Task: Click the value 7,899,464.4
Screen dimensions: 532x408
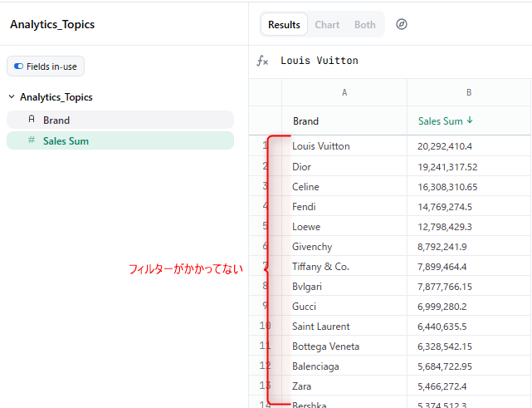Action: coord(442,267)
